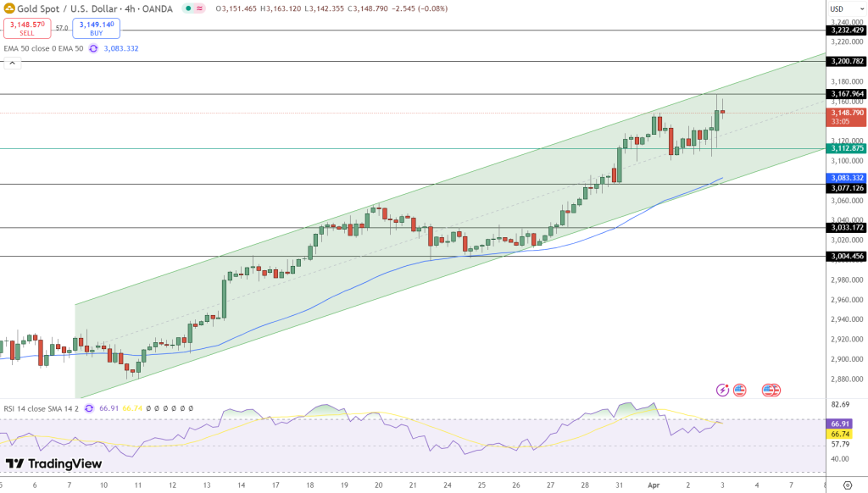Click the 3,200.782 horizontal line label
This screenshot has width=868, height=493.
[847, 62]
